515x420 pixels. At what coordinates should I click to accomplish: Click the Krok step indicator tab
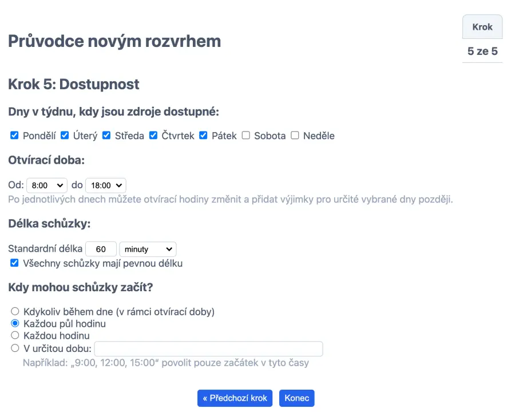point(482,27)
